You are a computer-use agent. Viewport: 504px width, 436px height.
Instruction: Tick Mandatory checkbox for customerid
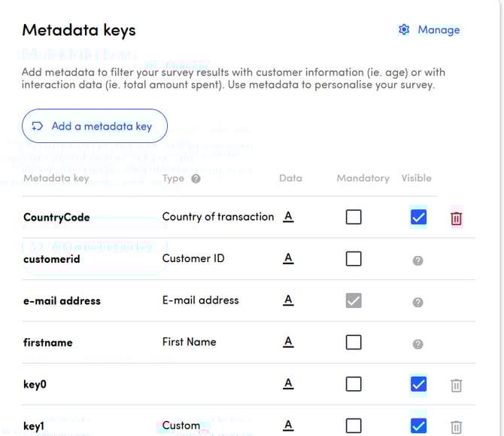(x=354, y=259)
